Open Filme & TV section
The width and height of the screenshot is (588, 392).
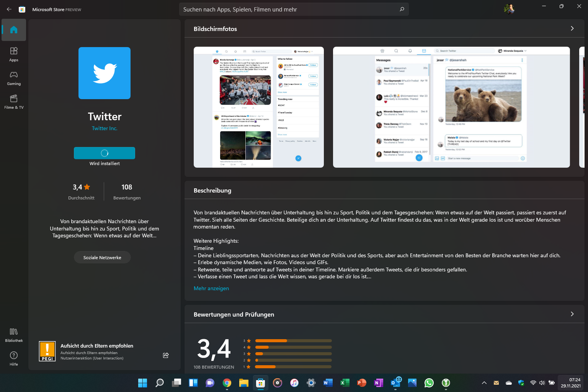(14, 101)
